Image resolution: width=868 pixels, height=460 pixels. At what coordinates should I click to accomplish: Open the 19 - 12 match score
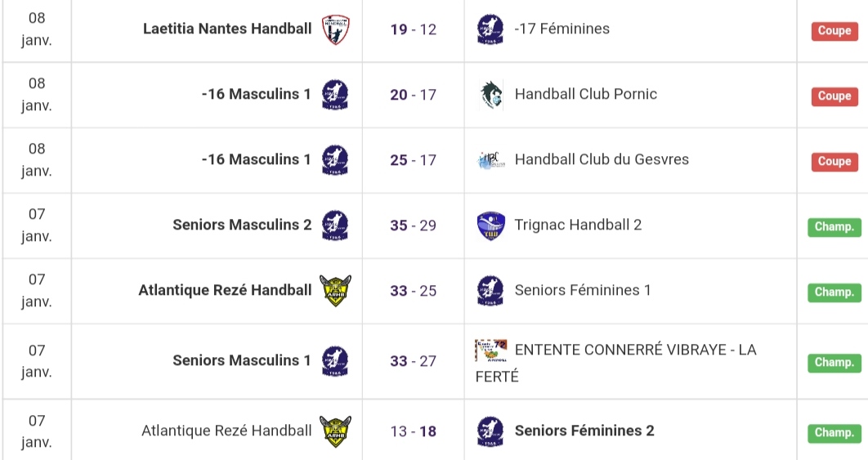click(414, 30)
